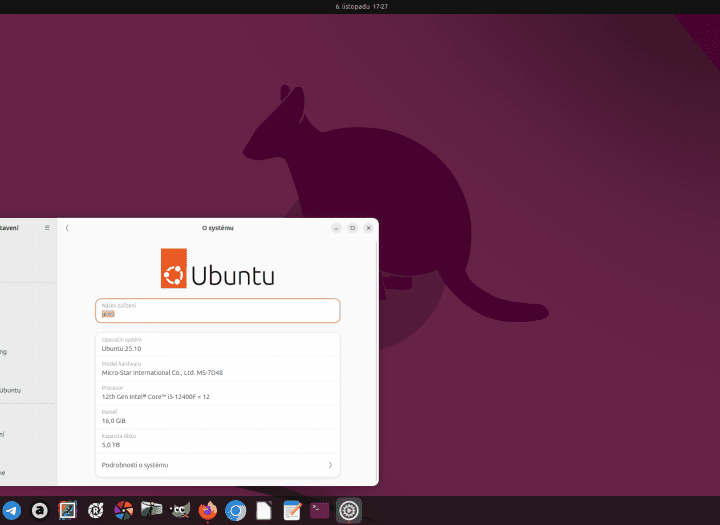This screenshot has width=720, height=525.
Task: Open the clock showing 6. listopadu 17:27
Action: click(362, 6)
